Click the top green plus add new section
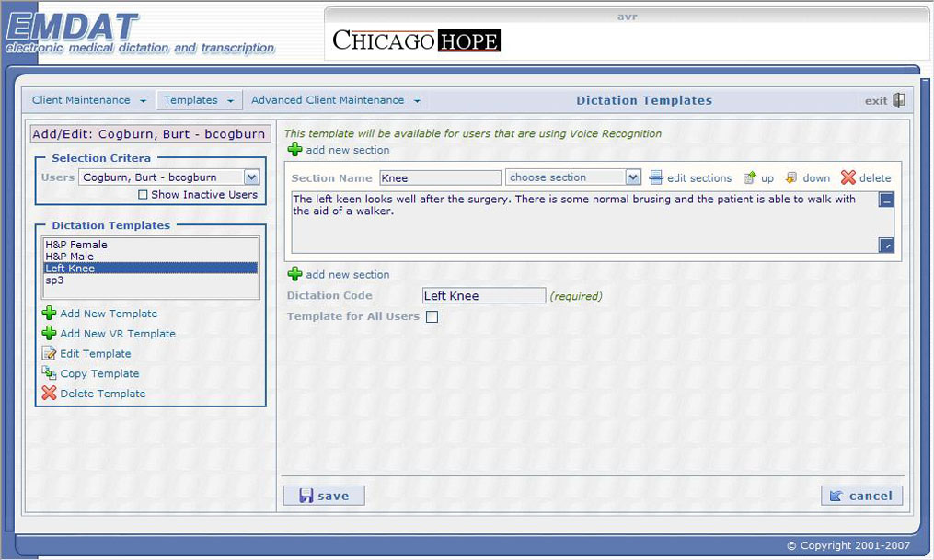The image size is (934, 560). point(294,149)
